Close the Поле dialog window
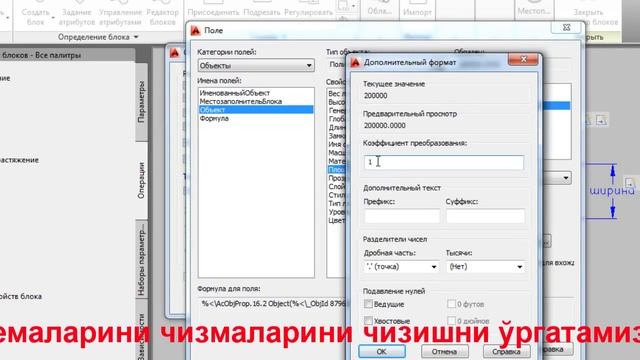 567,28
